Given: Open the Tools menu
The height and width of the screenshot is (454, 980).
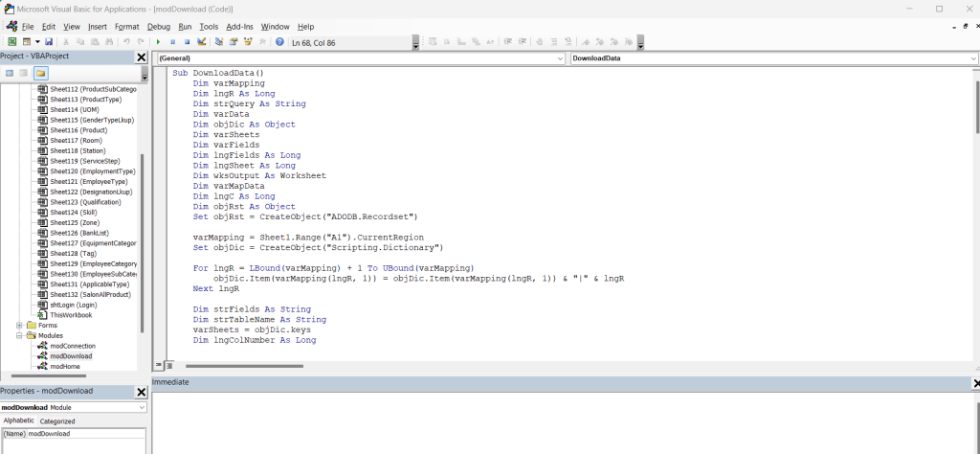Looking at the screenshot, I should (x=209, y=27).
